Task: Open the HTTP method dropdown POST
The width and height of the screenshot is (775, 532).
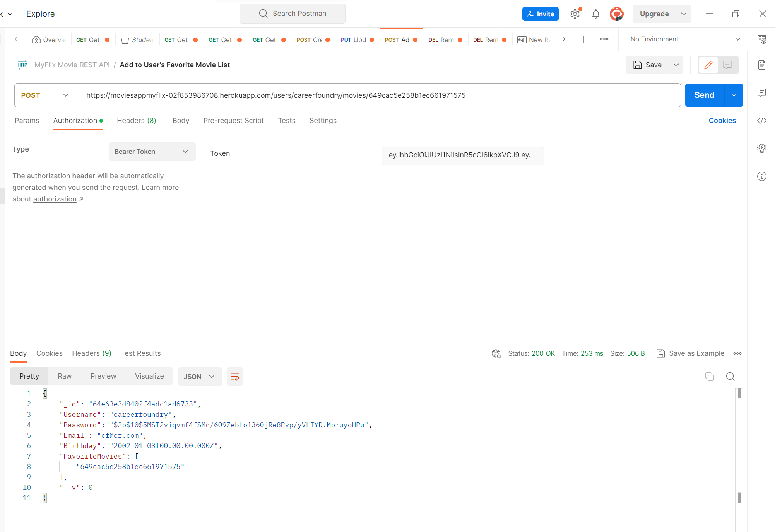Action: coord(45,95)
